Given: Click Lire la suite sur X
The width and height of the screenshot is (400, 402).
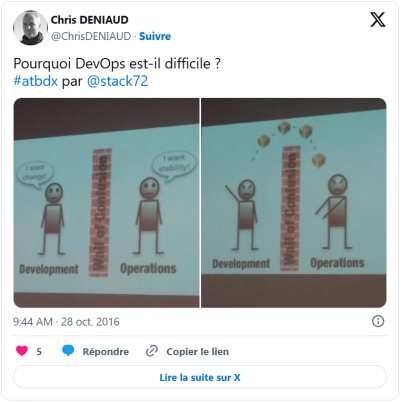Looking at the screenshot, I should point(200,377).
